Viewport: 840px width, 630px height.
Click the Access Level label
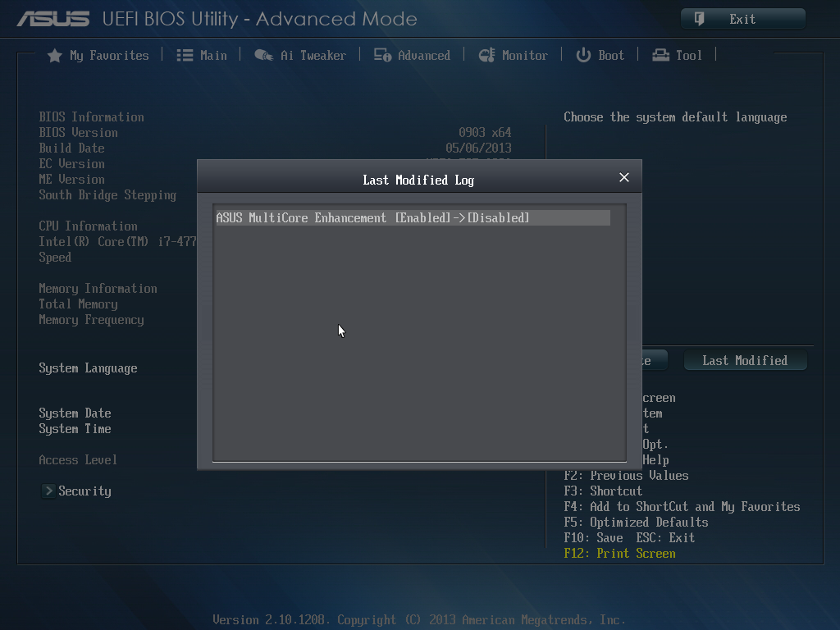click(78, 460)
